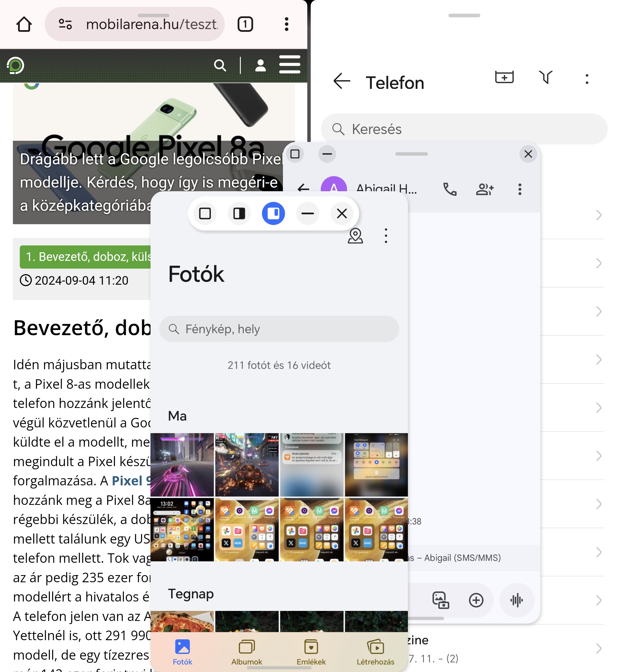The width and height of the screenshot is (618, 672).
Task: Open the control center screenshot thumbnail
Action: (x=376, y=465)
